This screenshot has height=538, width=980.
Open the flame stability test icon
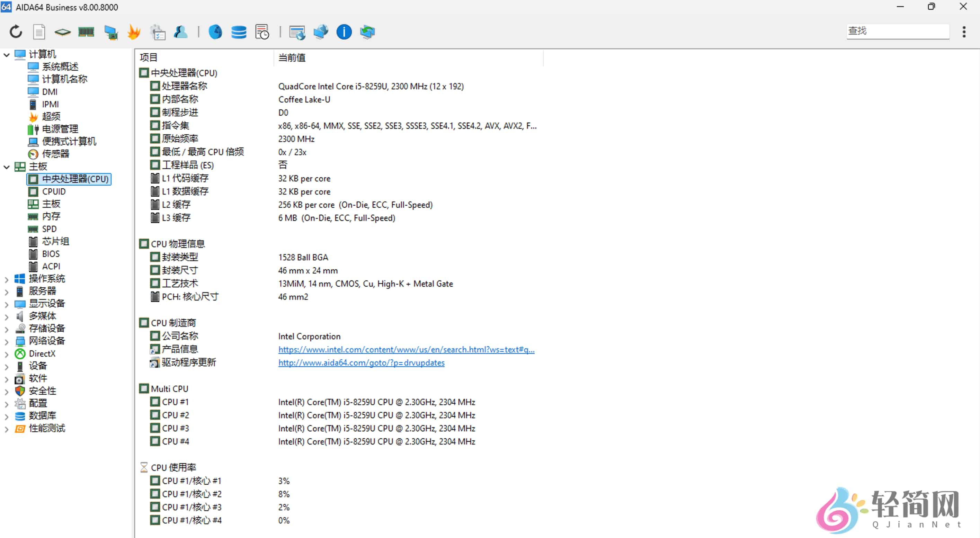[x=134, y=32]
